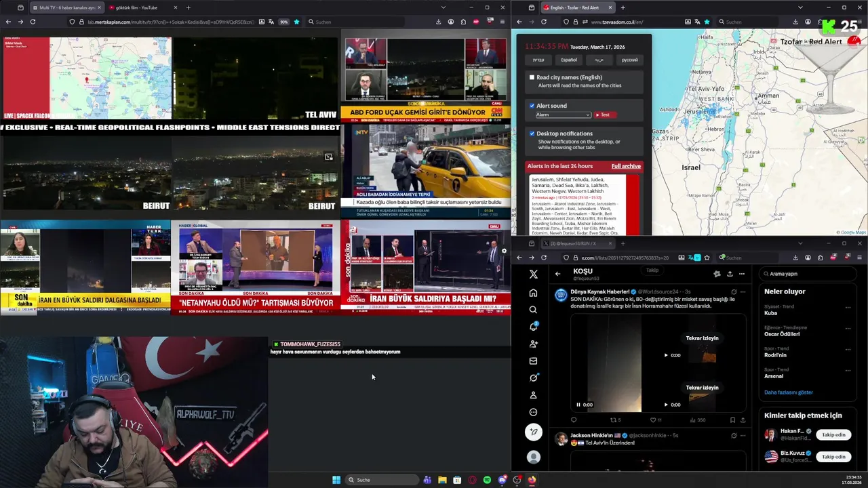Click X logo in sidebar
Viewport: 868px width, 488px height.
(x=533, y=274)
